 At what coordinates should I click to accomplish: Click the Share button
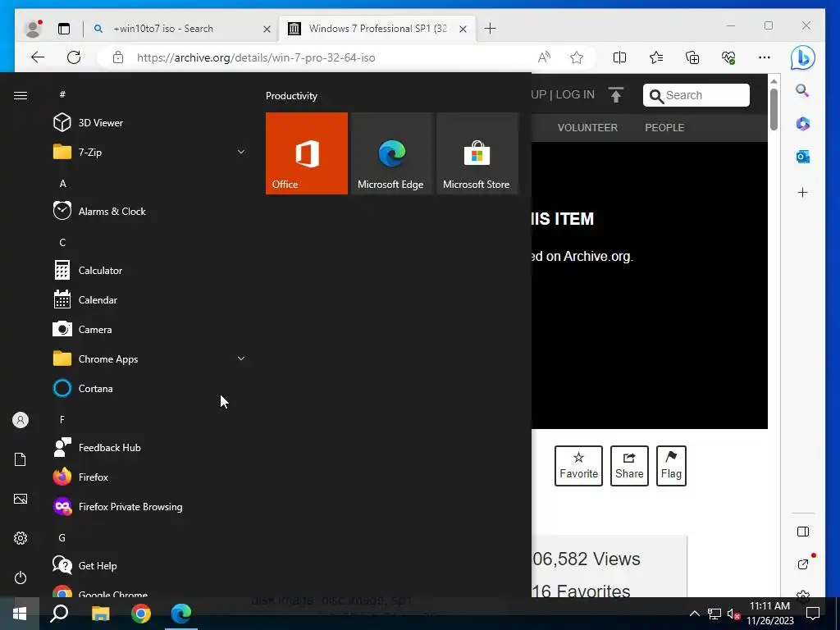point(629,466)
